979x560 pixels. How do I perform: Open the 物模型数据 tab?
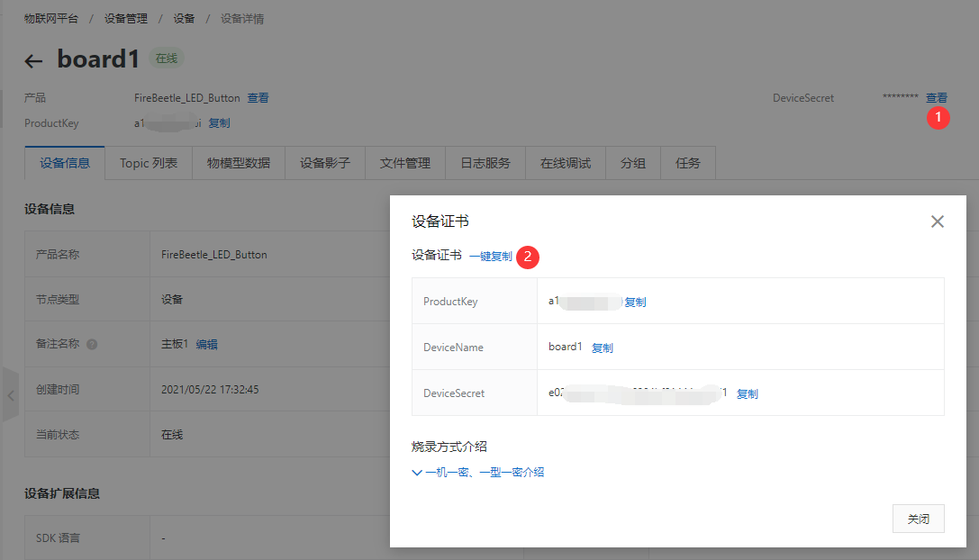[x=239, y=163]
